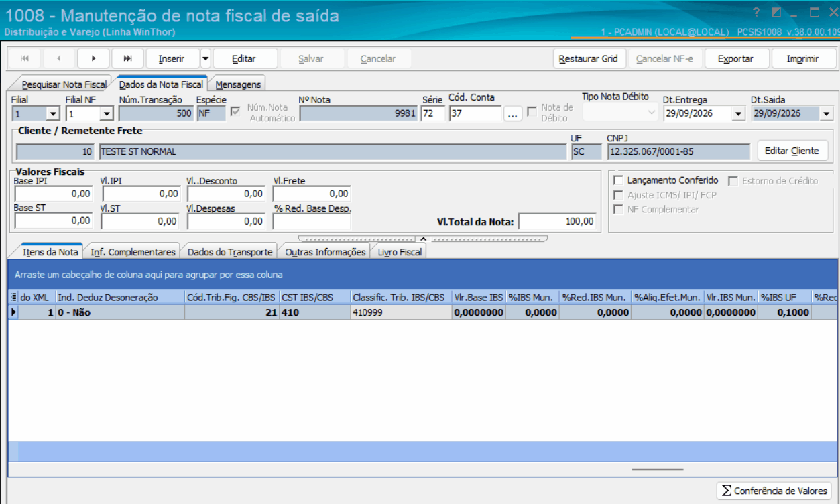
Task: Select the '0 - Não' grid cell
Action: 120,312
